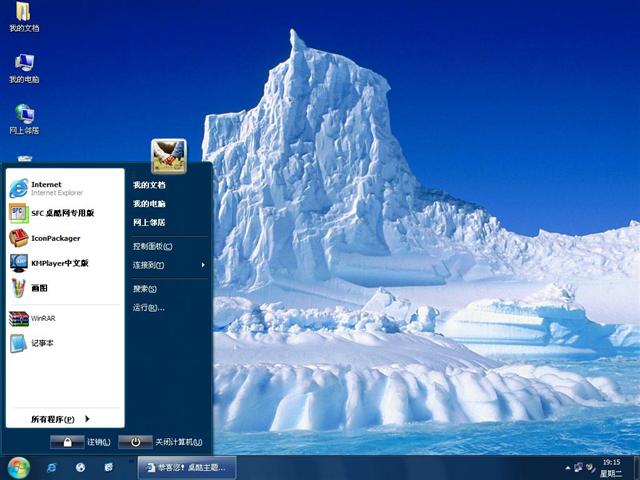Expand the 连接到(T) submenu
The height and width of the screenshot is (480, 640).
(168, 265)
